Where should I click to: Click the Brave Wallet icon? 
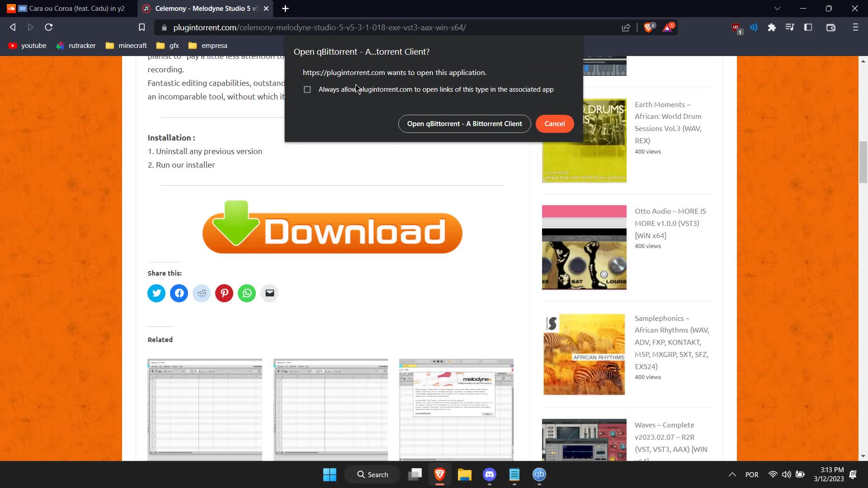830,28
